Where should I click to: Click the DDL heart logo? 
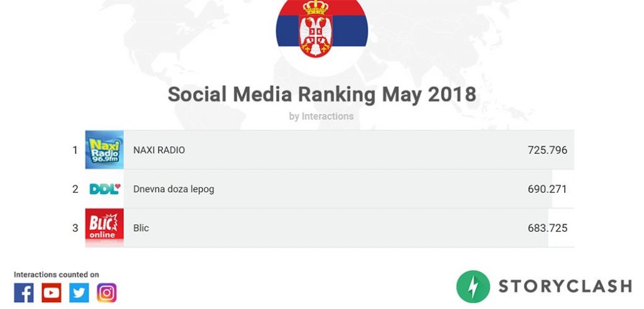[105, 189]
